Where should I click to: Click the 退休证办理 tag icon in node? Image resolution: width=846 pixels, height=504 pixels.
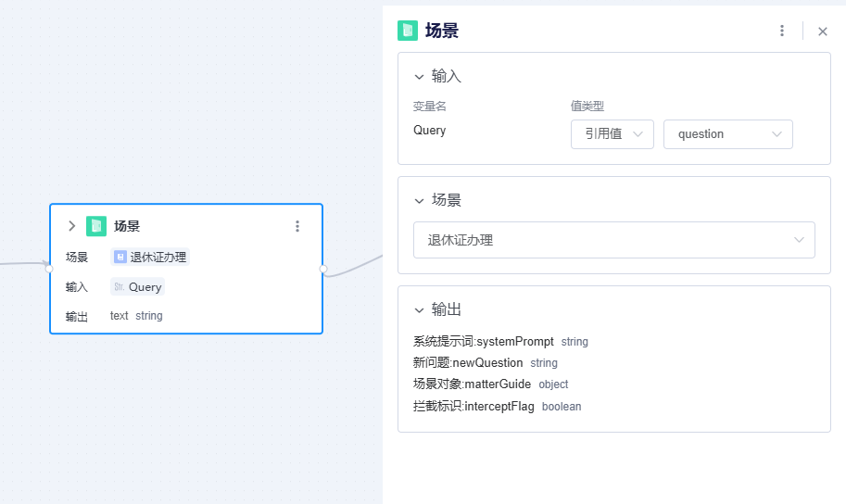tap(120, 257)
